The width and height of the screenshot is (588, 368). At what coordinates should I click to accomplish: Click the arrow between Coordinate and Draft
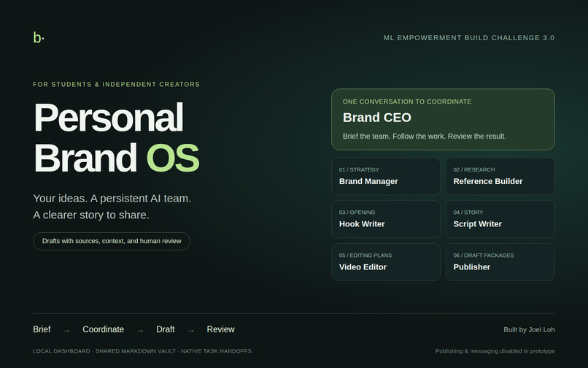(x=140, y=331)
